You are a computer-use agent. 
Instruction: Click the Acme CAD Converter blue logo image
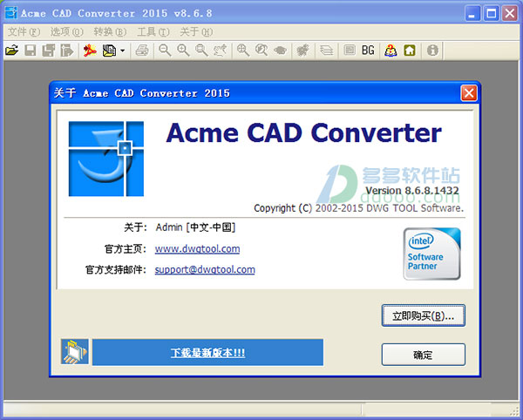pos(106,159)
